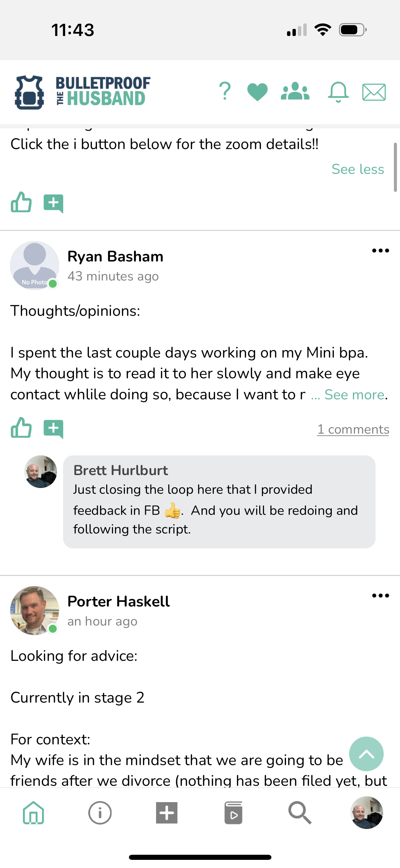The image size is (400, 868).
Task: Open the help question mark icon
Action: 225,91
